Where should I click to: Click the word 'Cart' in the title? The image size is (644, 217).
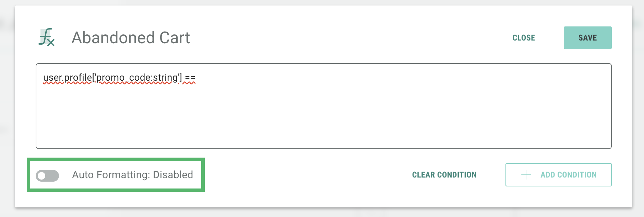click(175, 37)
